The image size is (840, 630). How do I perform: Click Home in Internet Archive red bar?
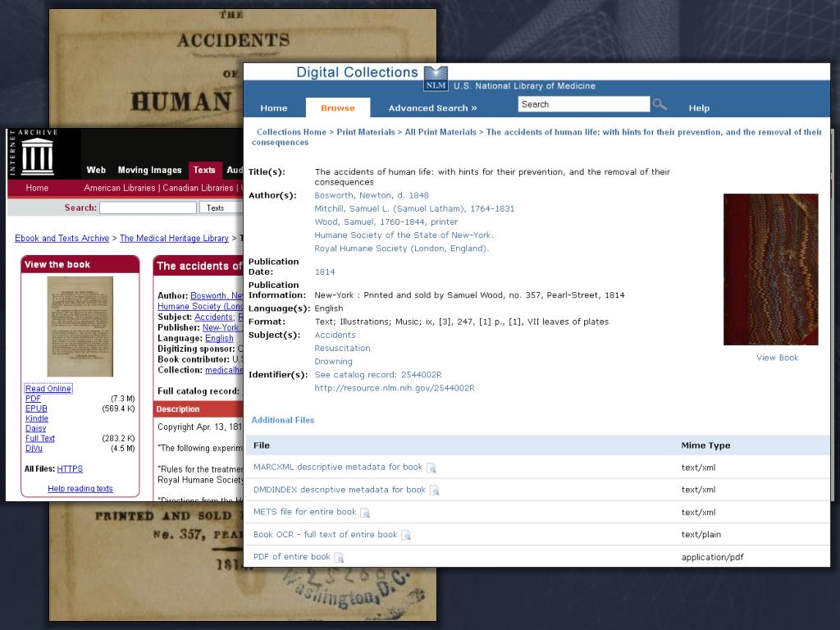click(37, 188)
